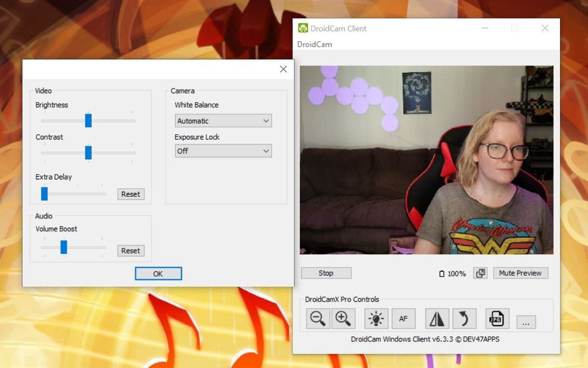Confirm settings with the OK button

point(158,274)
